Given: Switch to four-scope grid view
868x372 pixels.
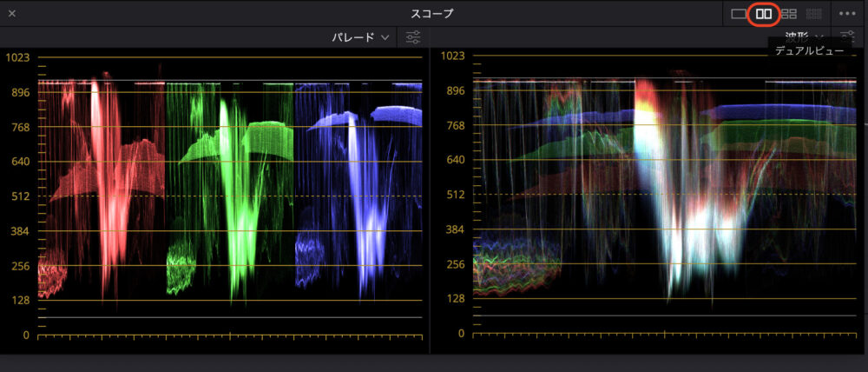Looking at the screenshot, I should pos(789,14).
